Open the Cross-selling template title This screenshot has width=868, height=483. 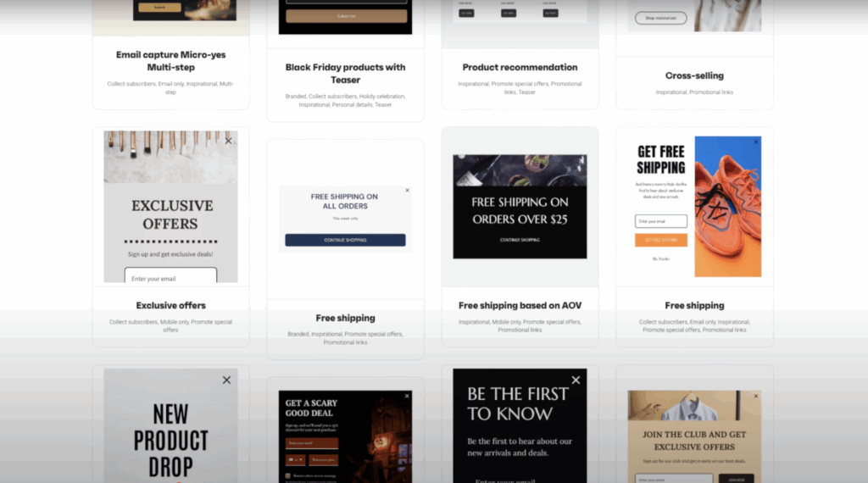694,75
